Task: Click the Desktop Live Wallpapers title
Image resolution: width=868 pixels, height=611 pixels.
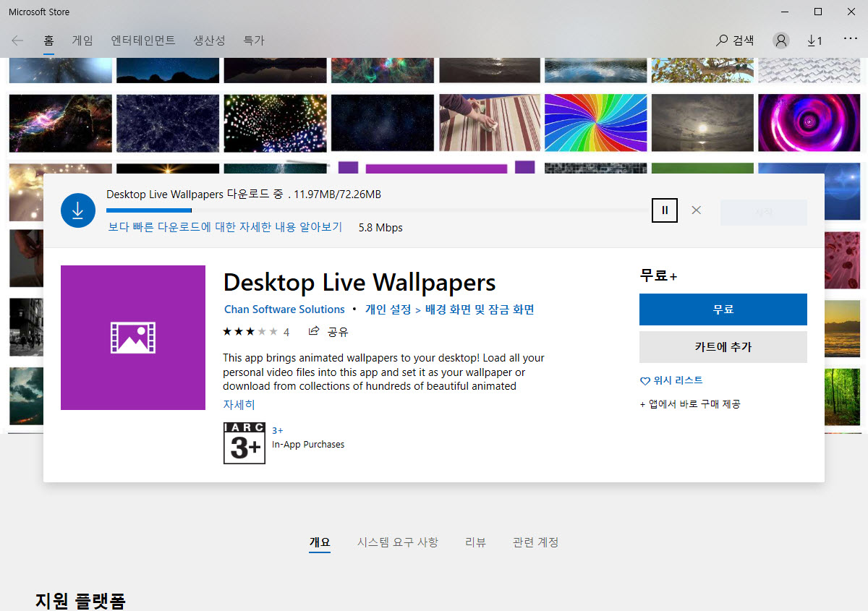Action: 359,282
